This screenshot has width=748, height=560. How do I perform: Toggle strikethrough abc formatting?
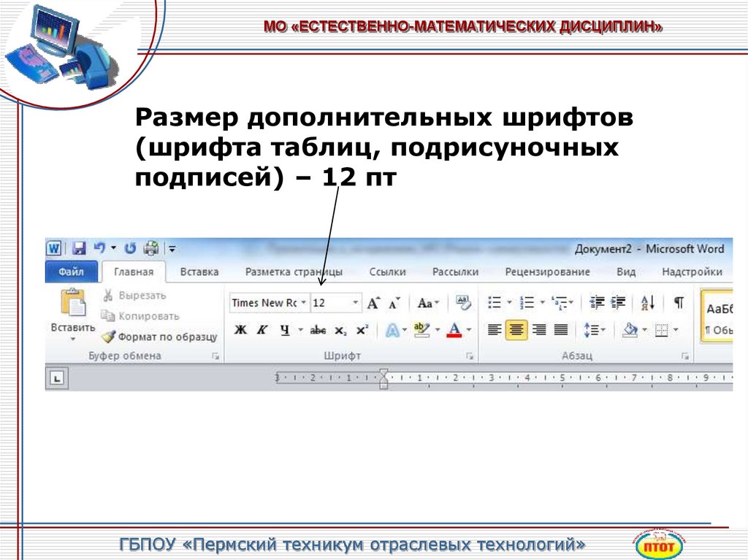click(318, 329)
